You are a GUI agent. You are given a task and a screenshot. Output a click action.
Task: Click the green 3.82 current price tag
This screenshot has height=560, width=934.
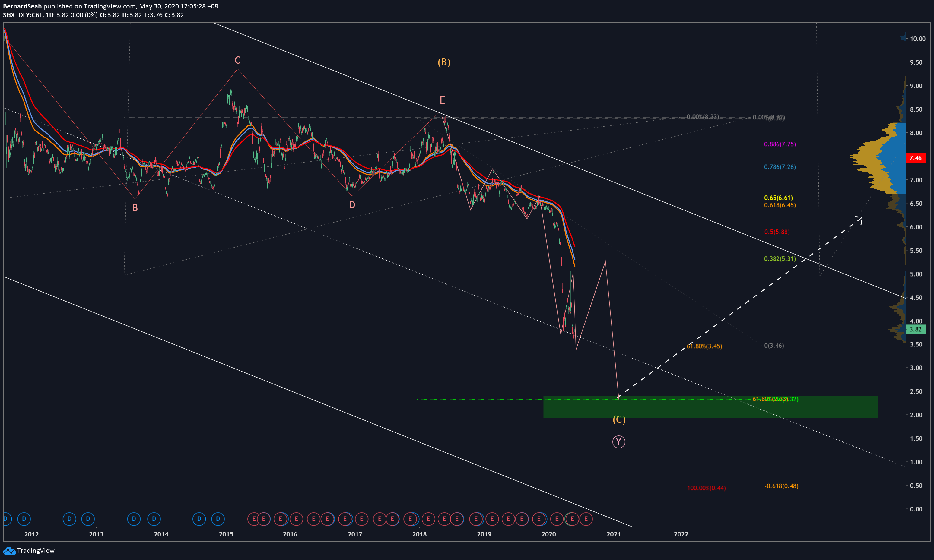point(916,329)
